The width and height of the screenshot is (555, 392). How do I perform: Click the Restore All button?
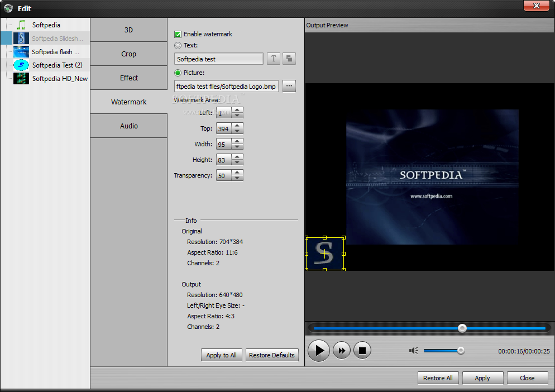(438, 378)
